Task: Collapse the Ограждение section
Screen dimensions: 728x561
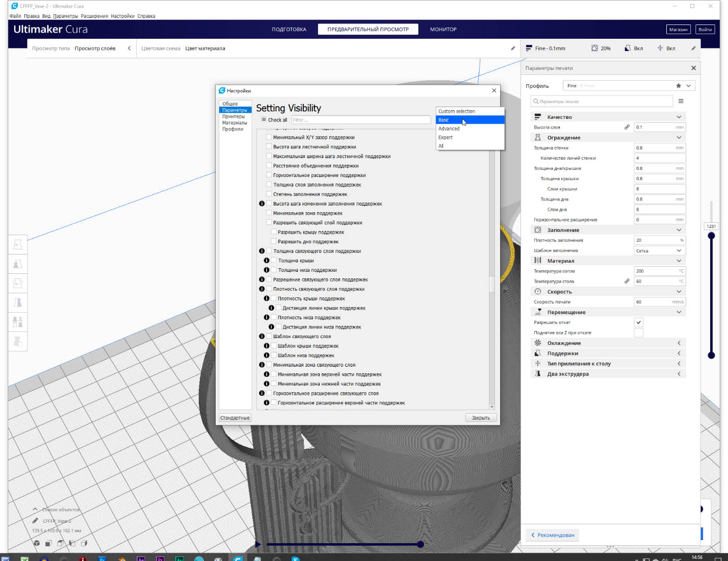Action: 608,137
